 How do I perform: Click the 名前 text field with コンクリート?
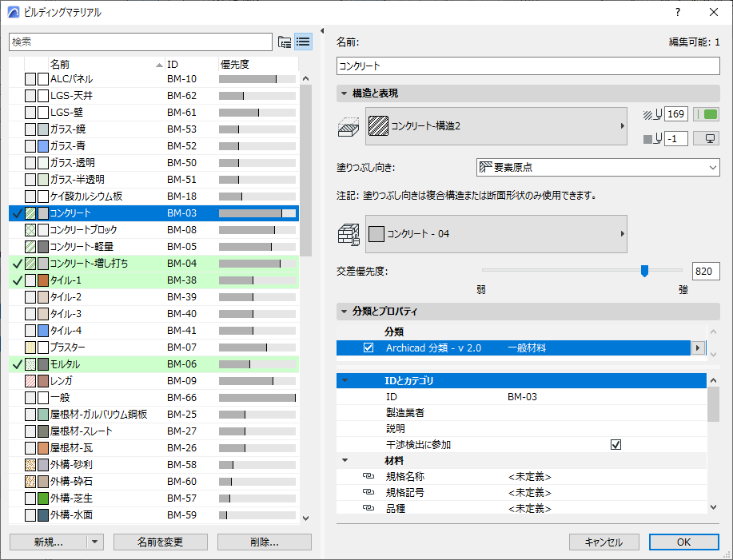pyautogui.click(x=528, y=66)
